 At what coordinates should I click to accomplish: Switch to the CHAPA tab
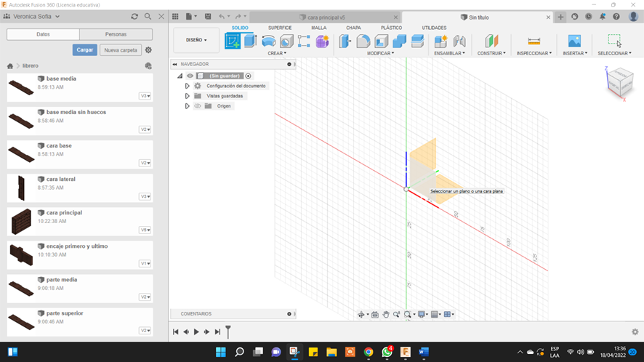tap(353, 28)
